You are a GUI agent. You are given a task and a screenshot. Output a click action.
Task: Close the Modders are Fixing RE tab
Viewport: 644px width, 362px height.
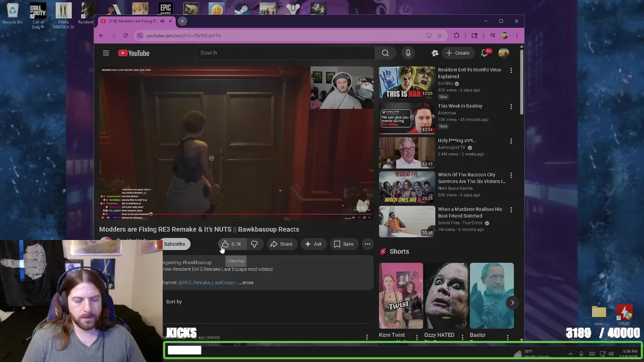point(170,21)
